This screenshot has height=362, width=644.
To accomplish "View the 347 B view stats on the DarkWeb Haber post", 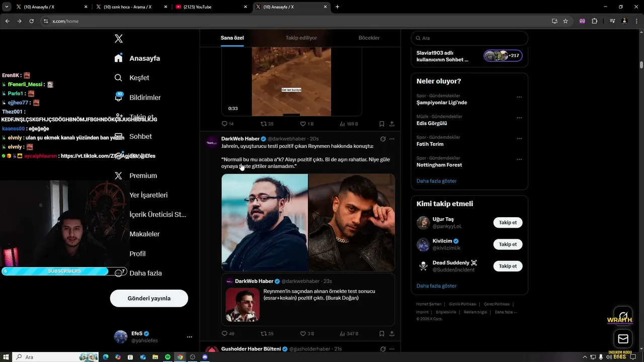I will [x=349, y=333].
